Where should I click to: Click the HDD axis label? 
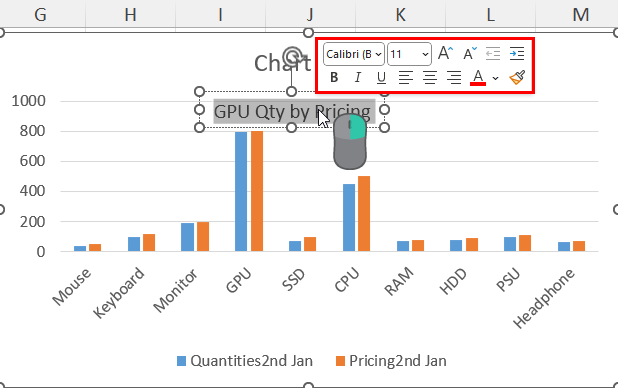[x=453, y=282]
